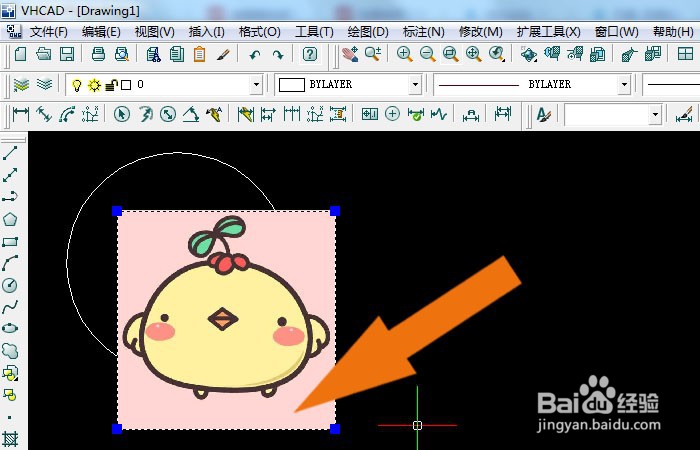Expand the BYLAYER linetype dropdown
Image resolution: width=700 pixels, height=450 pixels.
point(625,84)
